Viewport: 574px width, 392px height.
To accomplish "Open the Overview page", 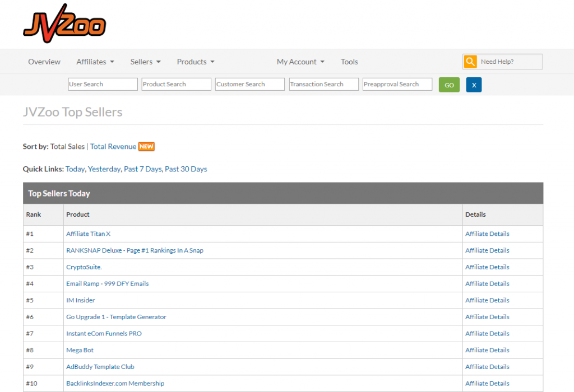I will [44, 62].
